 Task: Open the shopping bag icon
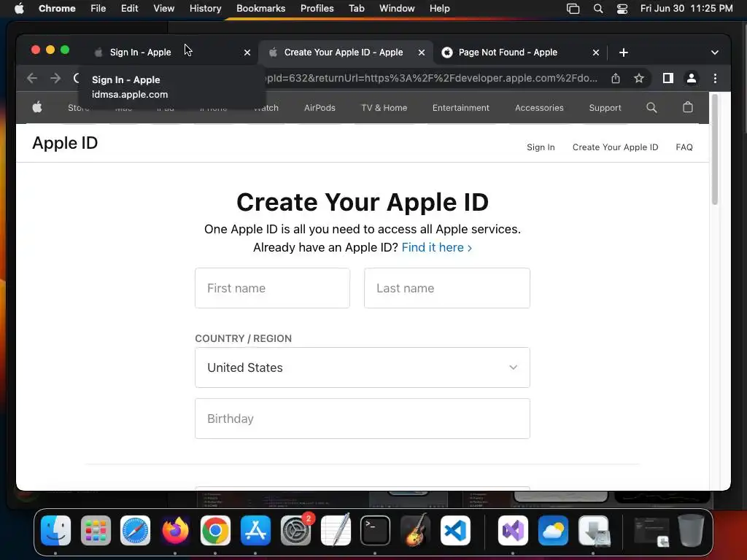(688, 107)
